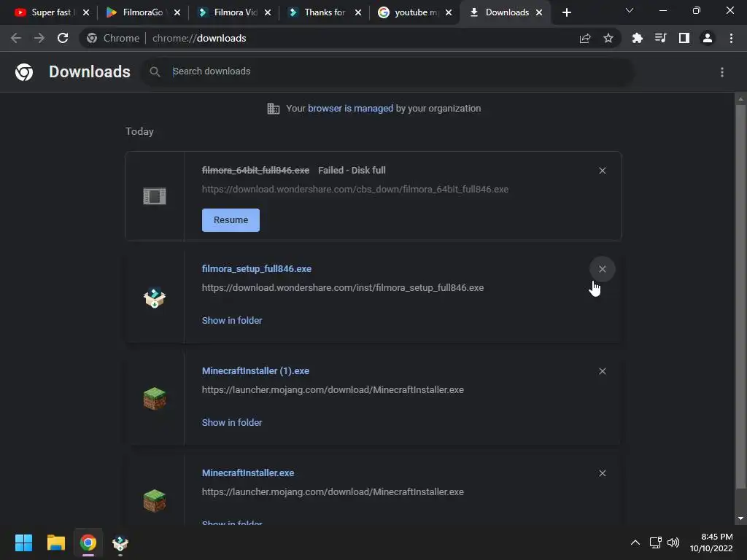Open the browser is managed link
This screenshot has height=560, width=747.
pos(351,109)
